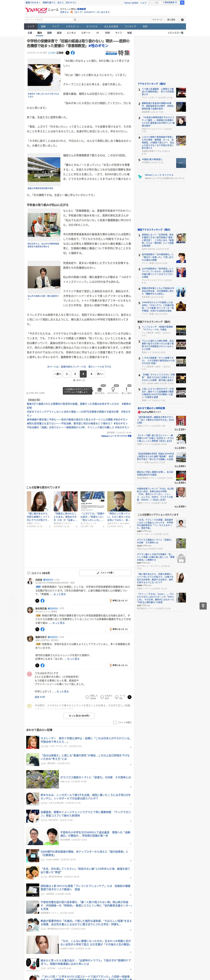
Task: Open 購入履歴 link
Action: (x=171, y=20)
